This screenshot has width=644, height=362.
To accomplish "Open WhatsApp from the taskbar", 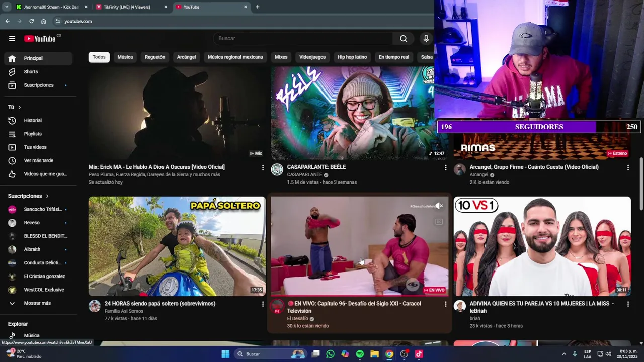I will coord(330,354).
